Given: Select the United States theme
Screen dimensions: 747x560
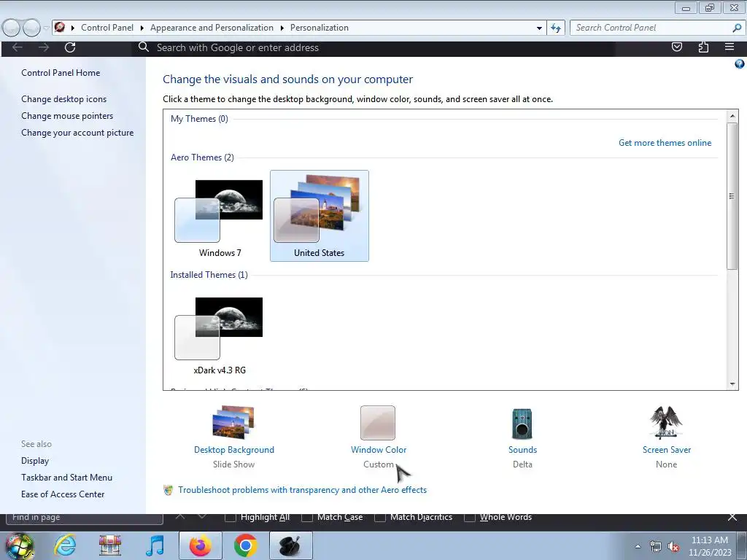Looking at the screenshot, I should coord(320,216).
